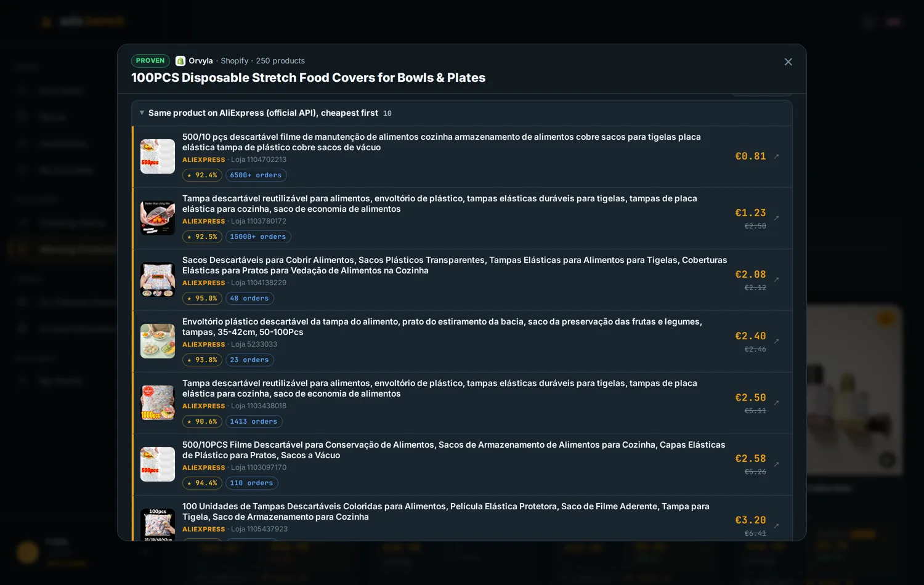This screenshot has height=585, width=924.
Task: Collapse the 'Same product on AliExpress' section
Action: 142,113
